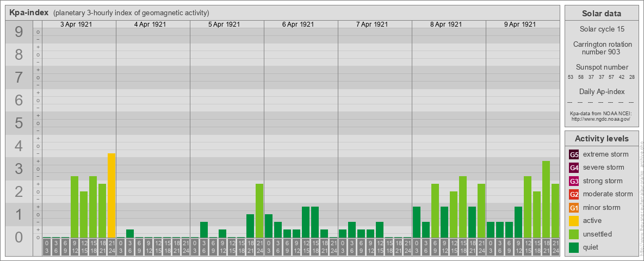The width and height of the screenshot is (644, 261).
Task: Click the 7 Apr 1921 date header
Action: click(371, 24)
